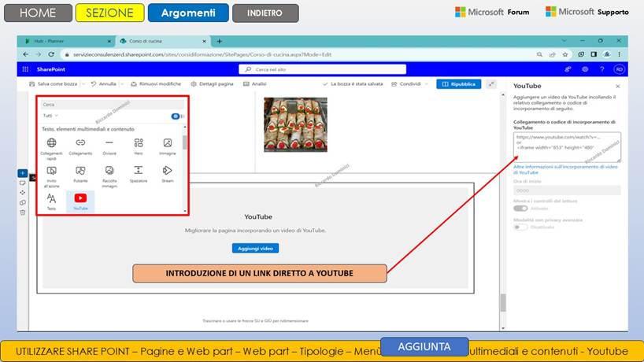Open the browser three-dot menu
The height and width of the screenshot is (362, 644).
(620, 54)
